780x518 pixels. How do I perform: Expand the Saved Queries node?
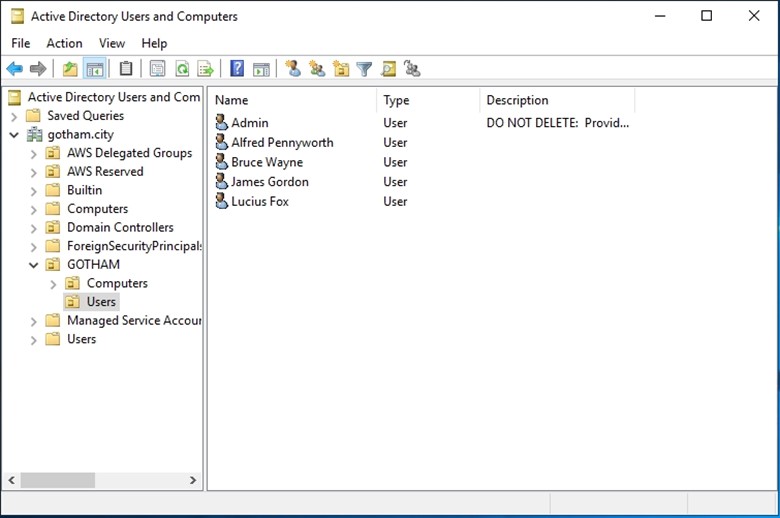tap(14, 116)
